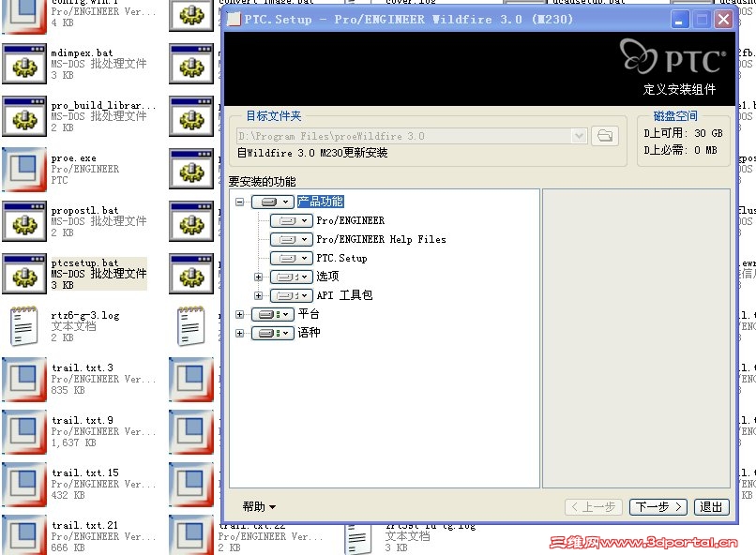This screenshot has height=555, width=756.
Task: Open the API 工具包 install-state dropdown
Action: [x=291, y=296]
